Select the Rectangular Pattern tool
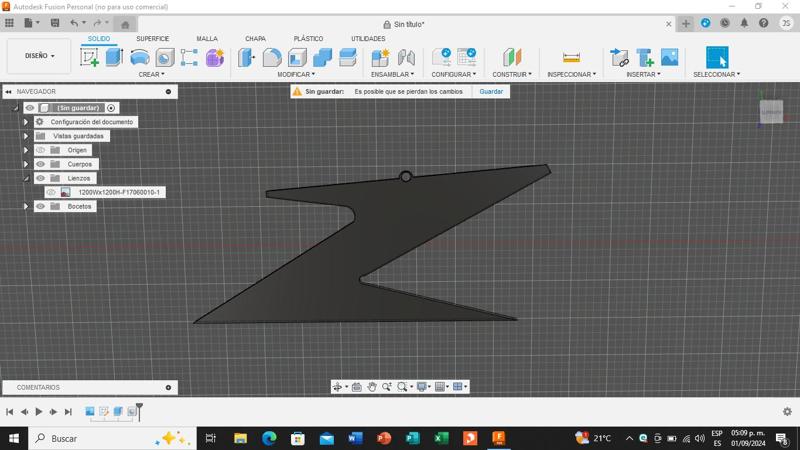Image resolution: width=800 pixels, height=450 pixels. pos(189,58)
